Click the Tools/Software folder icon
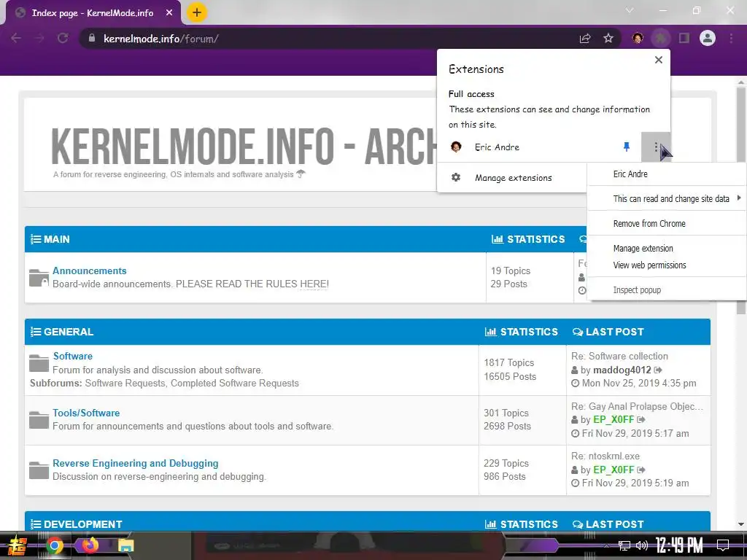This screenshot has height=560, width=747. click(39, 420)
